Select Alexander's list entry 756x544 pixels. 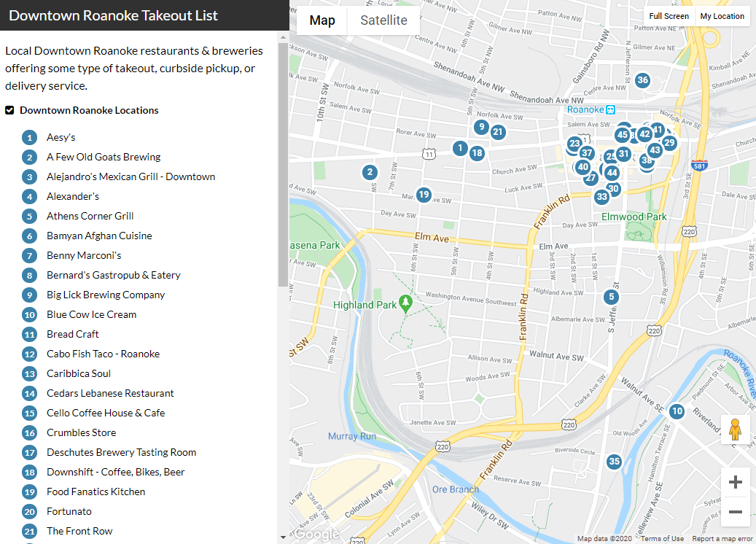point(73,196)
